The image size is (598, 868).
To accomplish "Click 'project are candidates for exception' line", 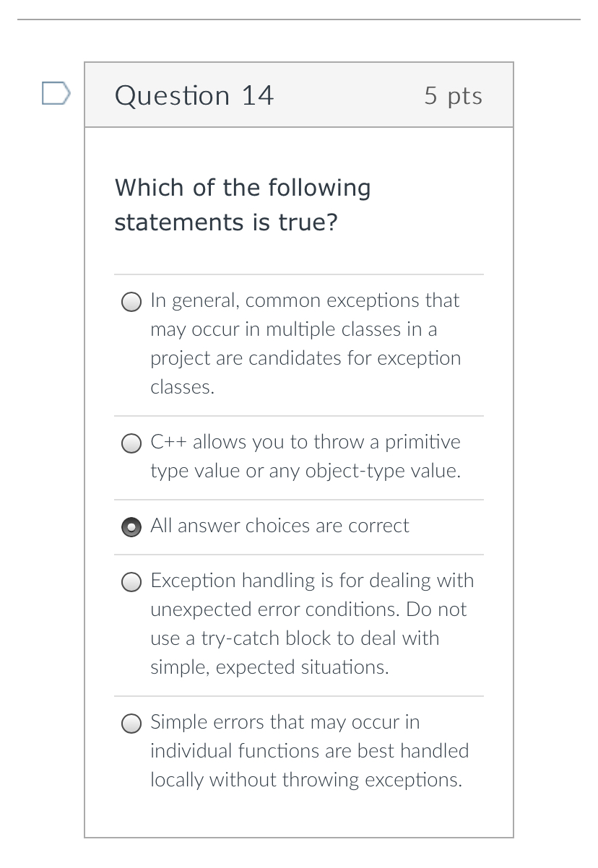I will tap(305, 358).
